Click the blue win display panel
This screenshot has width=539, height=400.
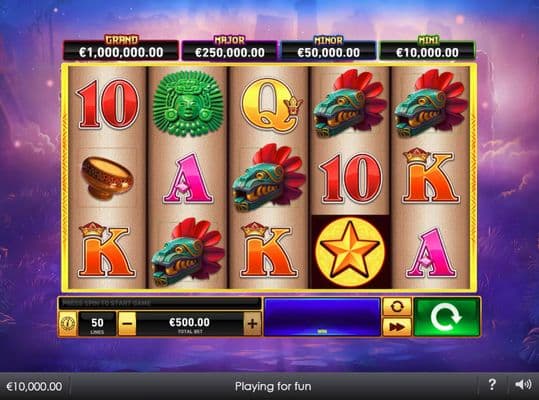tap(322, 317)
